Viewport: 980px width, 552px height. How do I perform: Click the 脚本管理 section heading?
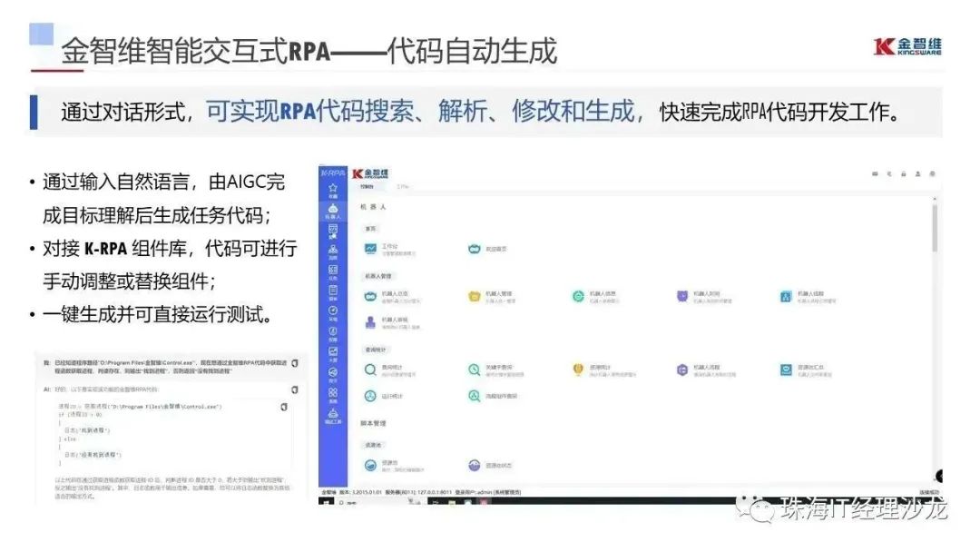[373, 423]
